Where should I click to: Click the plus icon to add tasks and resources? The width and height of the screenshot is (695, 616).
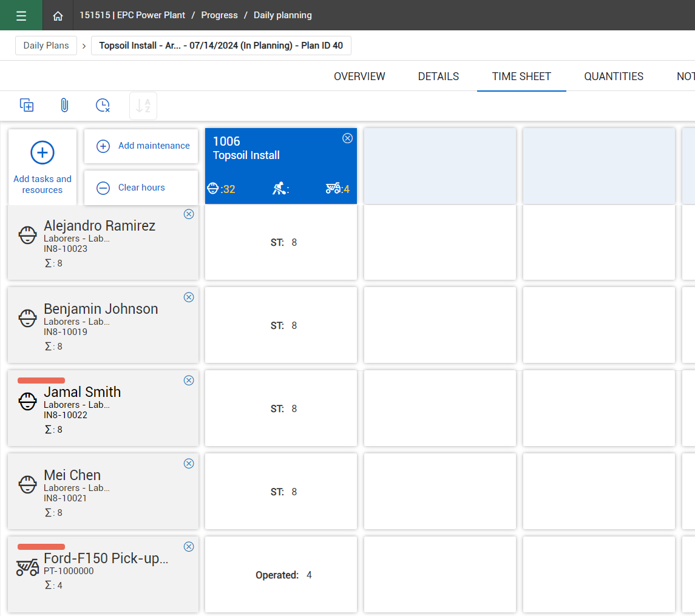click(42, 153)
